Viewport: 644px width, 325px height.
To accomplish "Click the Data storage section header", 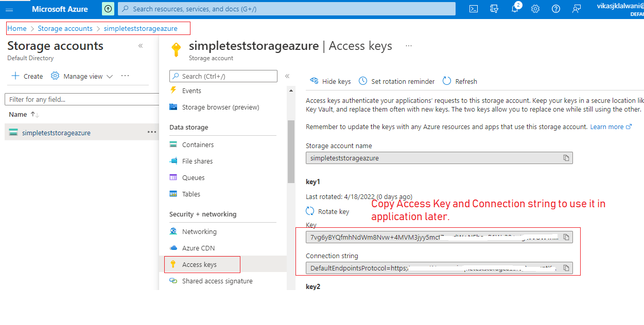I will coord(189,127).
